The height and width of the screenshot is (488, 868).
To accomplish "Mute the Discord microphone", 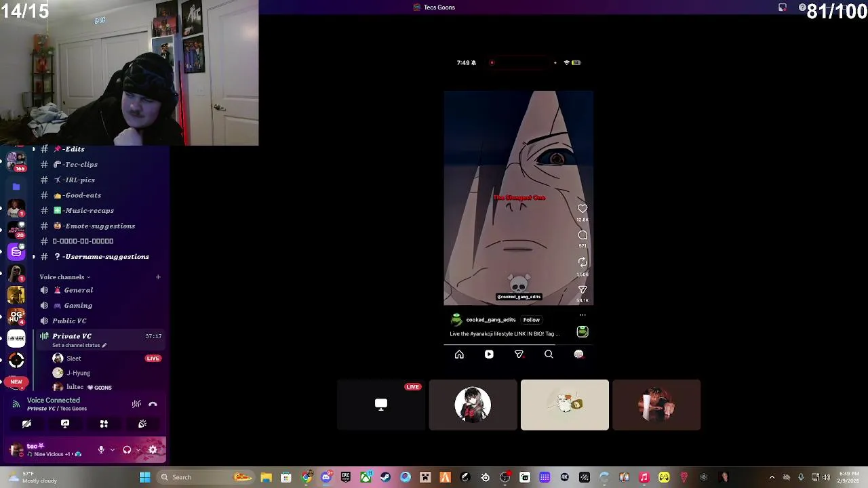I will (101, 450).
